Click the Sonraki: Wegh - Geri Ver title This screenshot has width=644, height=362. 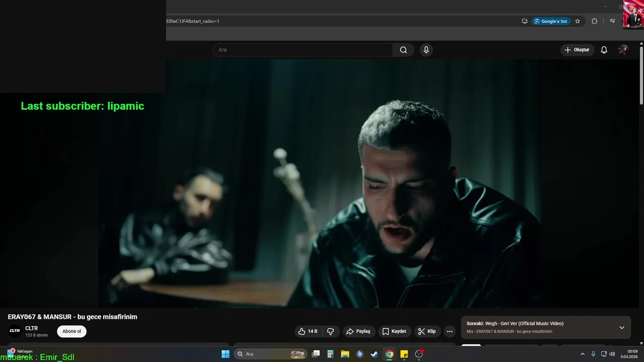515,323
